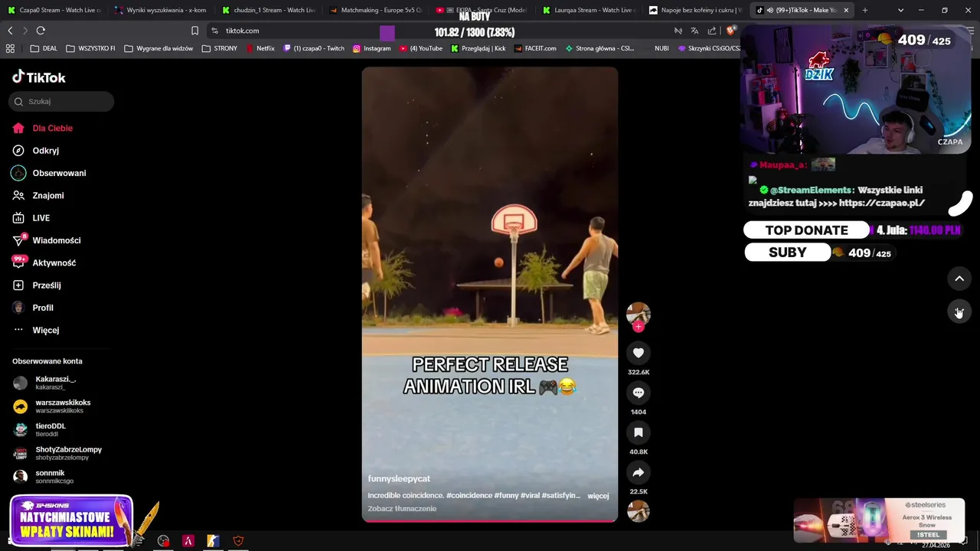Open OBS from the taskbar
The width and height of the screenshot is (980, 551).
(163, 541)
